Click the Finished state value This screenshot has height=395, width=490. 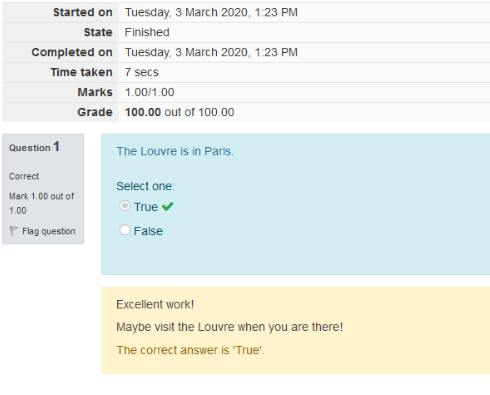click(147, 32)
